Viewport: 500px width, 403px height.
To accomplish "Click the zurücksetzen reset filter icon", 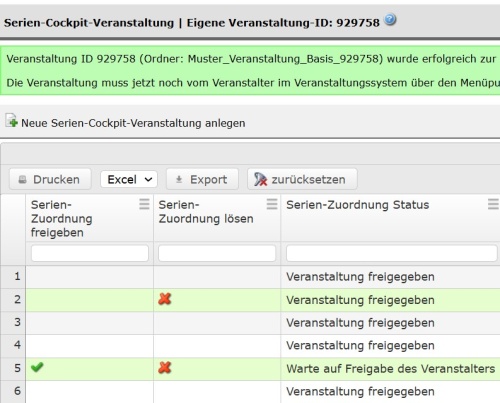I will pos(260,179).
